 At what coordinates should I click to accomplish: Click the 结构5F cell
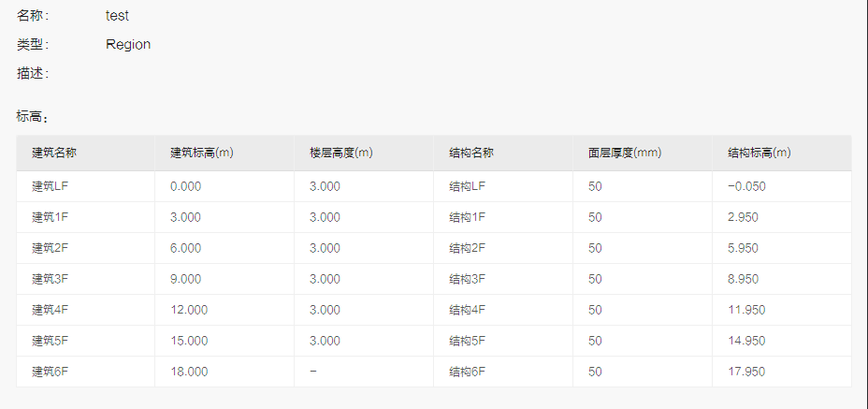[x=468, y=341]
